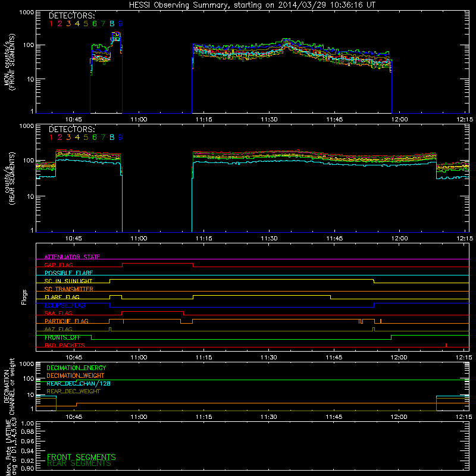The height and width of the screenshot is (476, 476).
Task: Click the front segments peak near 10:55
Action: click(x=116, y=33)
